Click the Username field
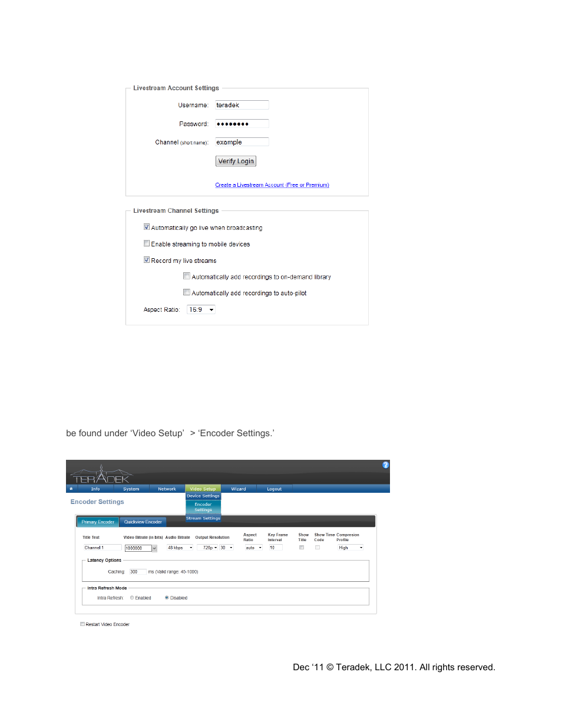562x728 pixels. click(242, 105)
